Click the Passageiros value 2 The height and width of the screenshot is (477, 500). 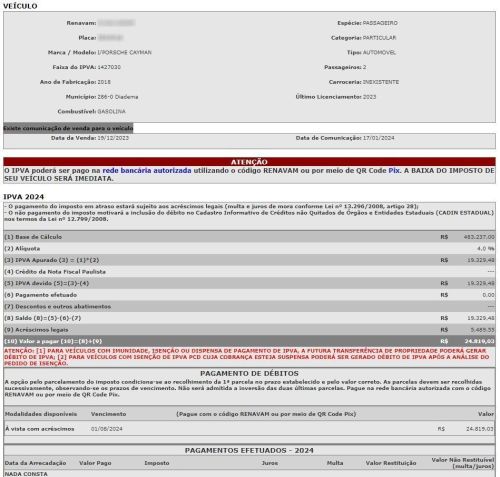[364, 67]
